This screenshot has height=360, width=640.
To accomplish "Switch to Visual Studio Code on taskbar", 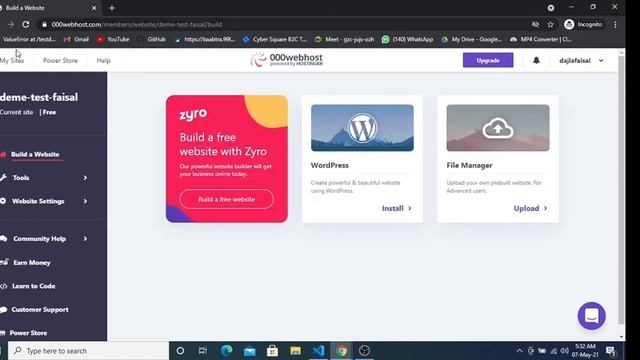I will coord(318,351).
